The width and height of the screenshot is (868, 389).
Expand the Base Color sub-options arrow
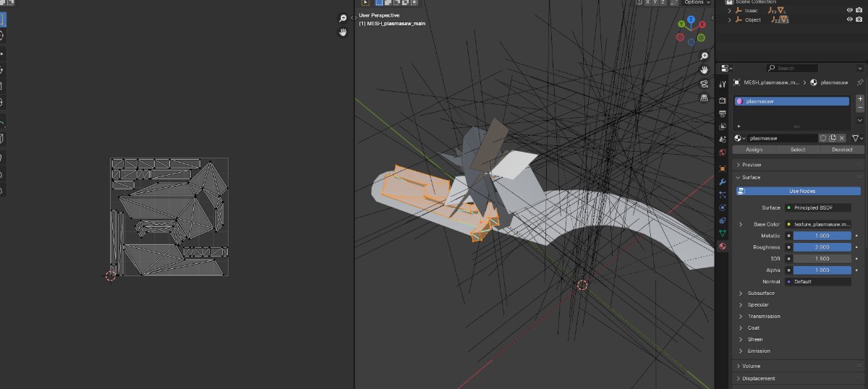[x=740, y=224]
